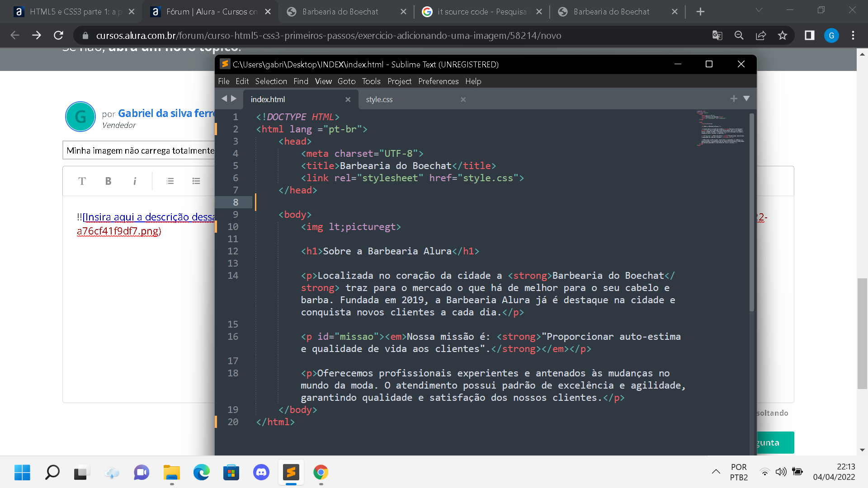This screenshot has width=868, height=488.
Task: Click line number 10 in gutter
Action: [x=233, y=227]
